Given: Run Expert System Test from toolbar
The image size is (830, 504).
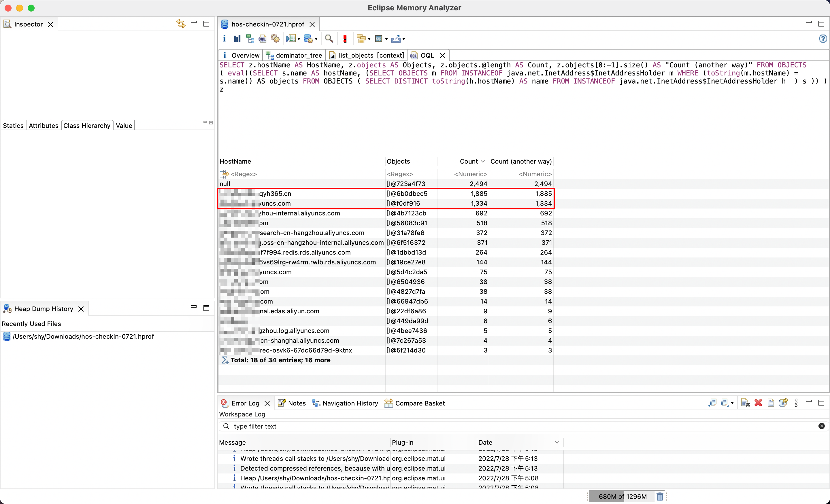Looking at the screenshot, I should click(x=275, y=38).
